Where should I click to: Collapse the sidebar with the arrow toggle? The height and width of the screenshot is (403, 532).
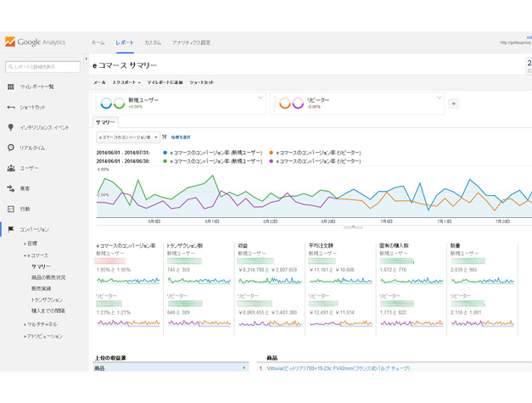86,59
